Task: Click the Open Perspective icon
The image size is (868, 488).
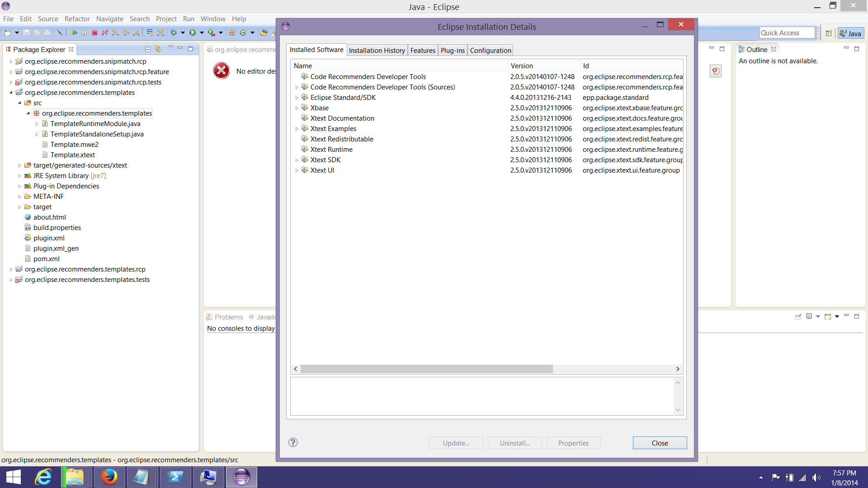Action: [829, 33]
